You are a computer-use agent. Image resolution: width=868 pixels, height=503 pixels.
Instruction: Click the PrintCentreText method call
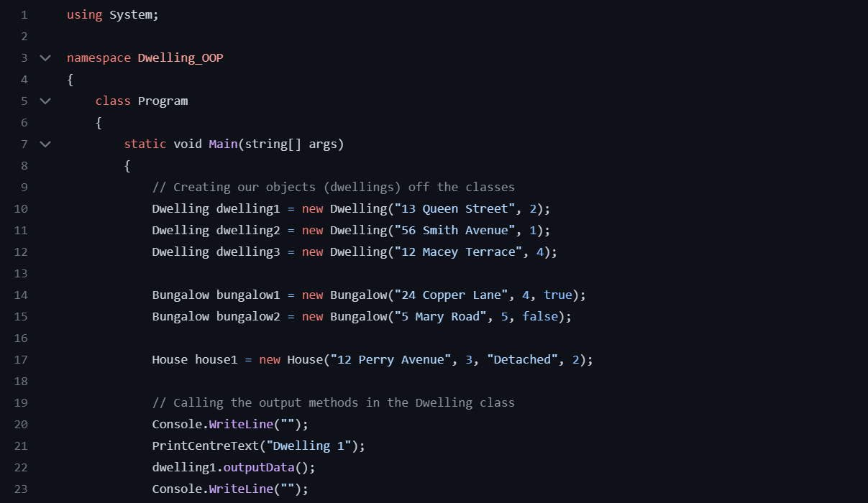[206, 446]
